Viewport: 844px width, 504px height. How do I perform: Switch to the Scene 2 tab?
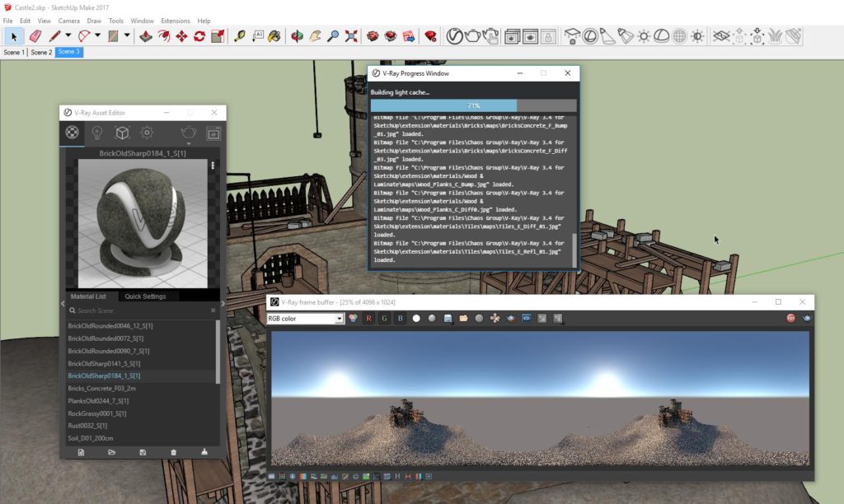pos(41,52)
